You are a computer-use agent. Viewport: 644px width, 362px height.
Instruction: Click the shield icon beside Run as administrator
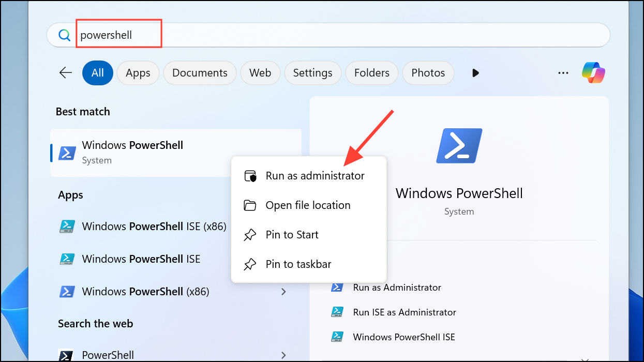tap(250, 175)
